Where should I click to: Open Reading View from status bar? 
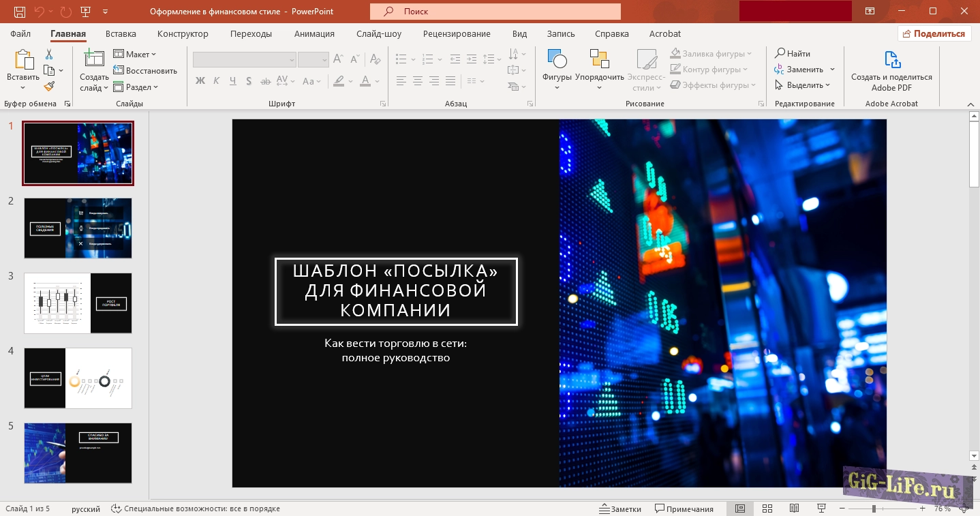(x=794, y=509)
